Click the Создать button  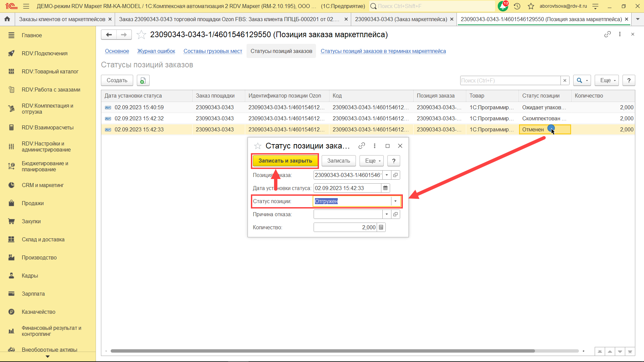tap(117, 80)
